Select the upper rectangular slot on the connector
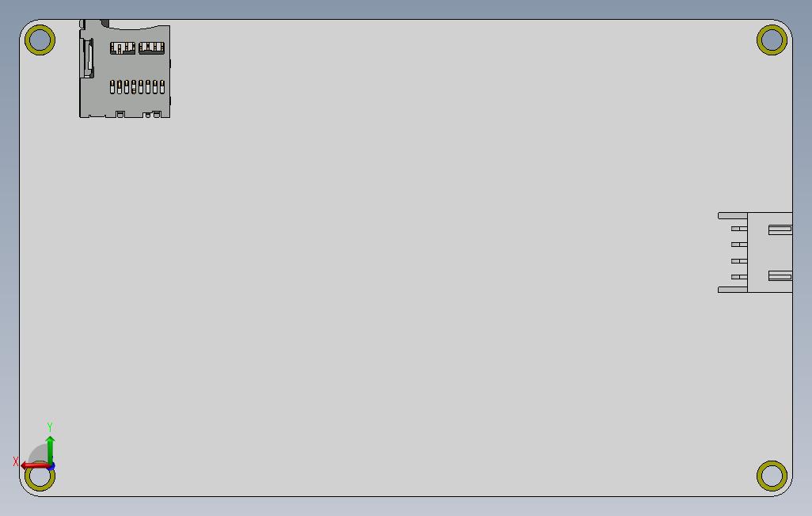The width and height of the screenshot is (812, 516). [780, 230]
